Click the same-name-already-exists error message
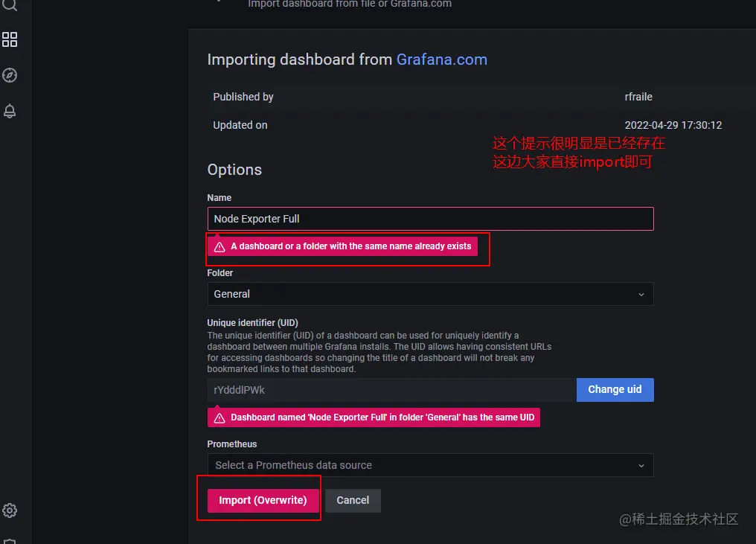This screenshot has height=544, width=756. pyautogui.click(x=350, y=246)
